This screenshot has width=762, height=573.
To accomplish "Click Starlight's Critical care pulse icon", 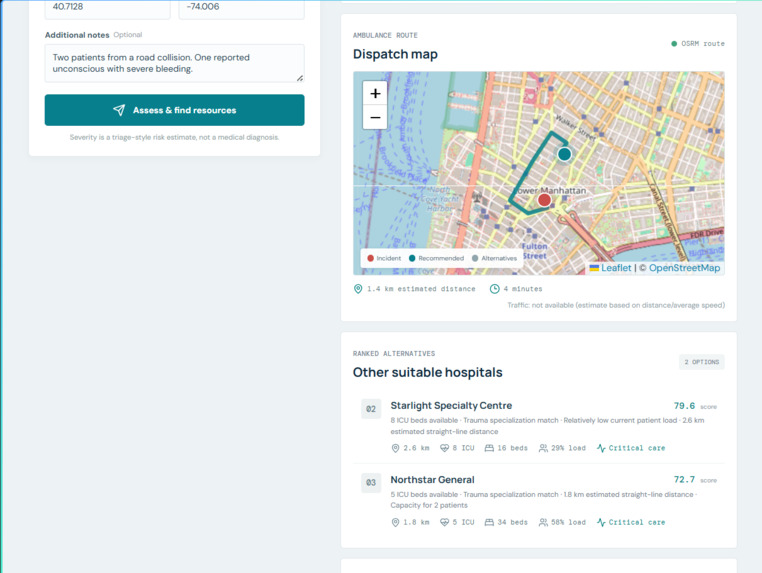I will click(601, 448).
